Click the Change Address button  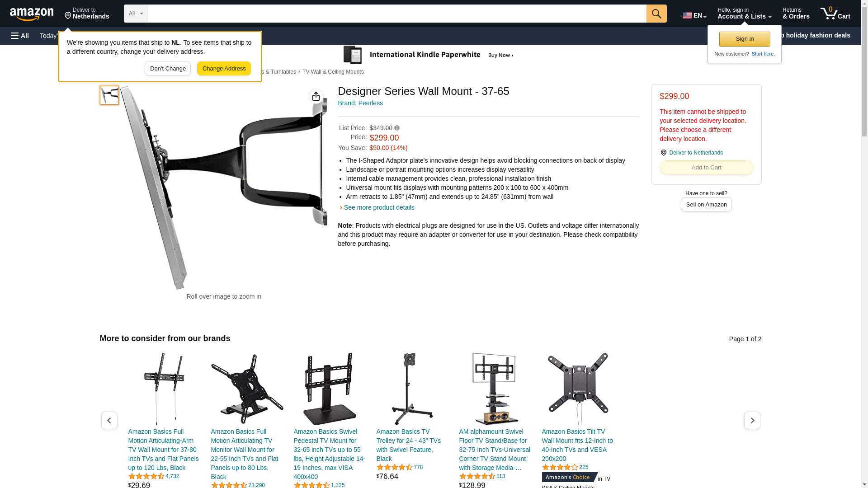point(224,69)
